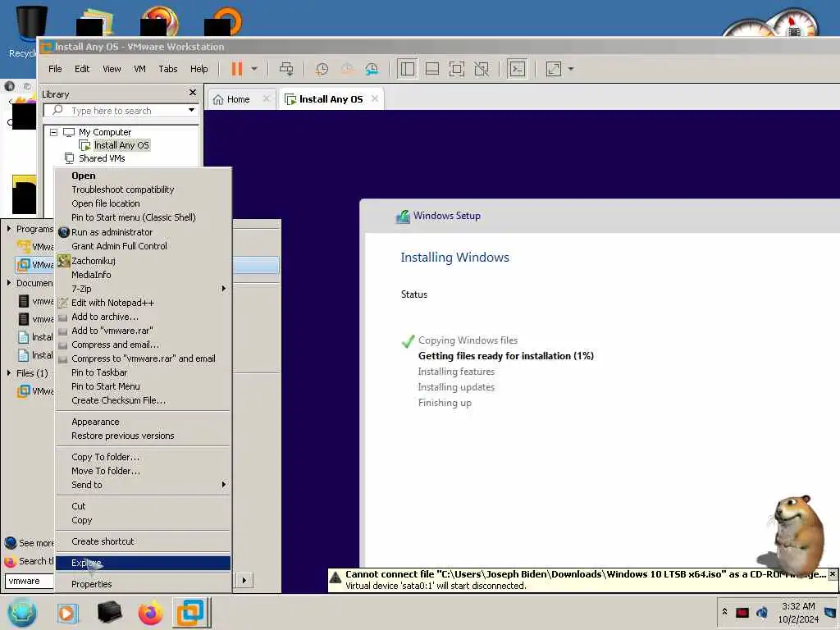Image resolution: width=840 pixels, height=630 pixels.
Task: Enter full screen mode icon
Action: click(456, 69)
